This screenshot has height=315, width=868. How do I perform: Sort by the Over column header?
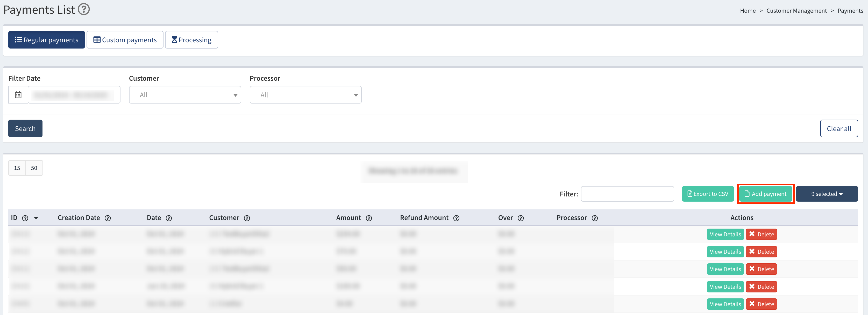(x=506, y=218)
